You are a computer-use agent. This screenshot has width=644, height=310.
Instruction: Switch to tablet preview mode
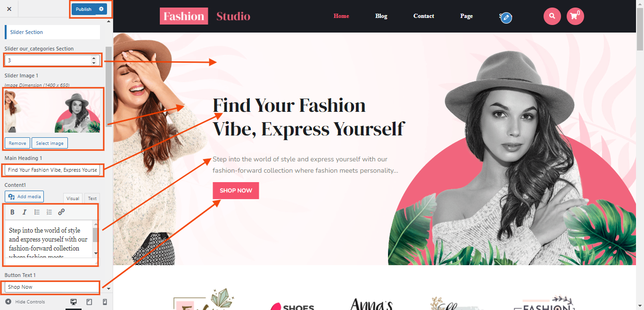pyautogui.click(x=89, y=302)
